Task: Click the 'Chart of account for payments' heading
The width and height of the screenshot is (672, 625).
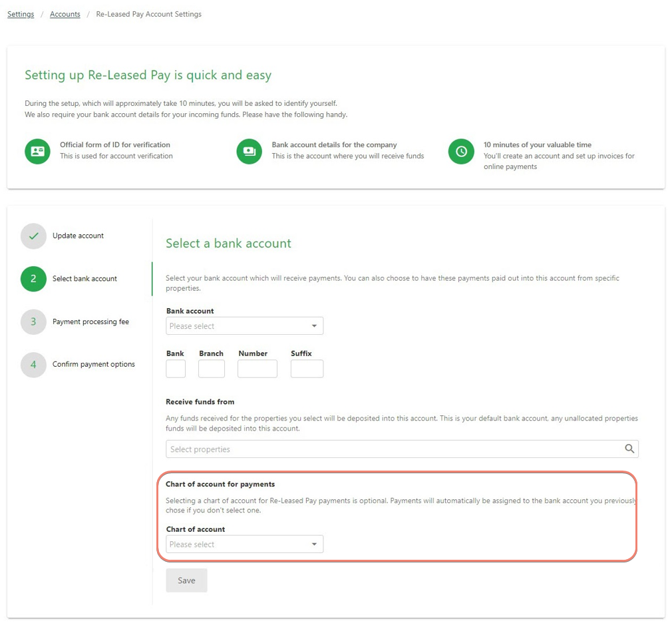Action: [x=220, y=484]
